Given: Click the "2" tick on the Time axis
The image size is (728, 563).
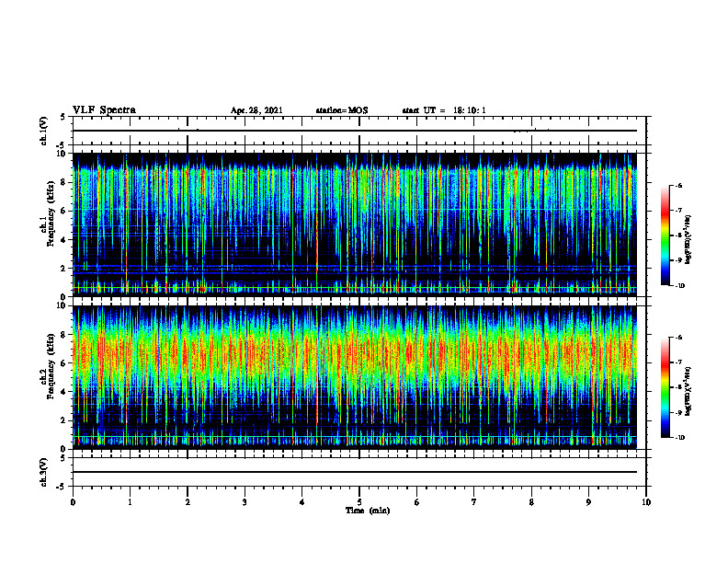Looking at the screenshot, I should [188, 502].
